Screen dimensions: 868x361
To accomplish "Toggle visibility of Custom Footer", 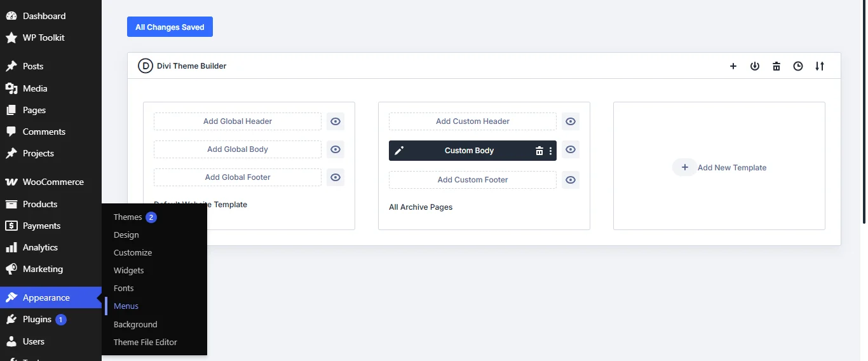I will point(571,180).
